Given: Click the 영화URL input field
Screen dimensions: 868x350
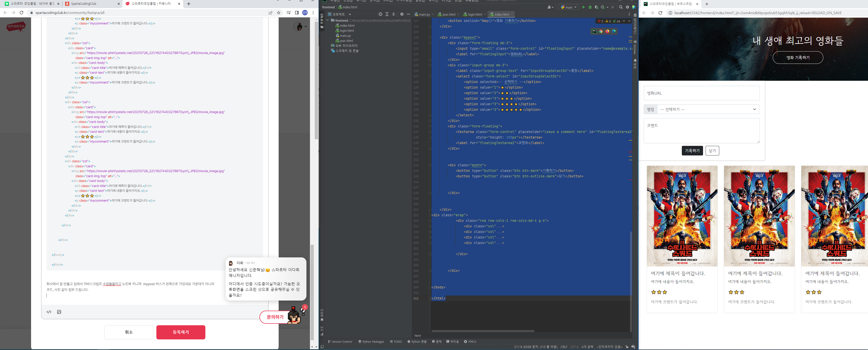Looking at the screenshot, I should [x=702, y=93].
